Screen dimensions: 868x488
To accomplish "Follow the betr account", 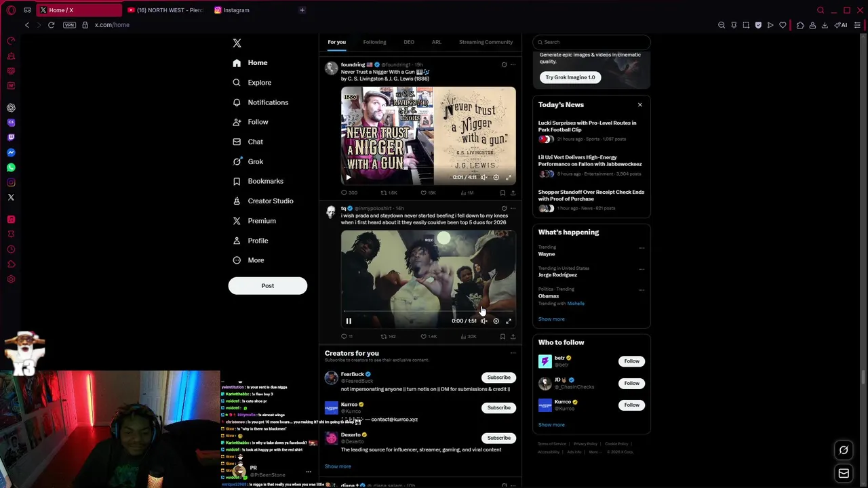I will click(x=631, y=361).
